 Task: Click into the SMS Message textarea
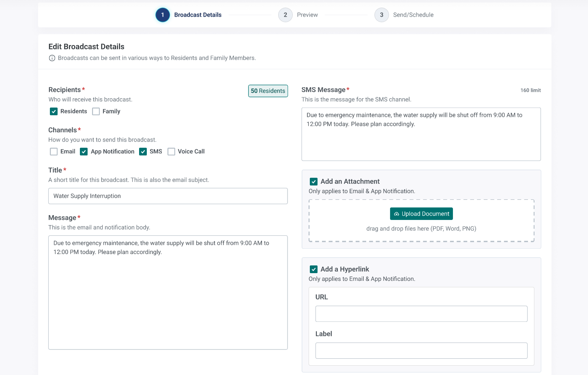click(x=421, y=134)
